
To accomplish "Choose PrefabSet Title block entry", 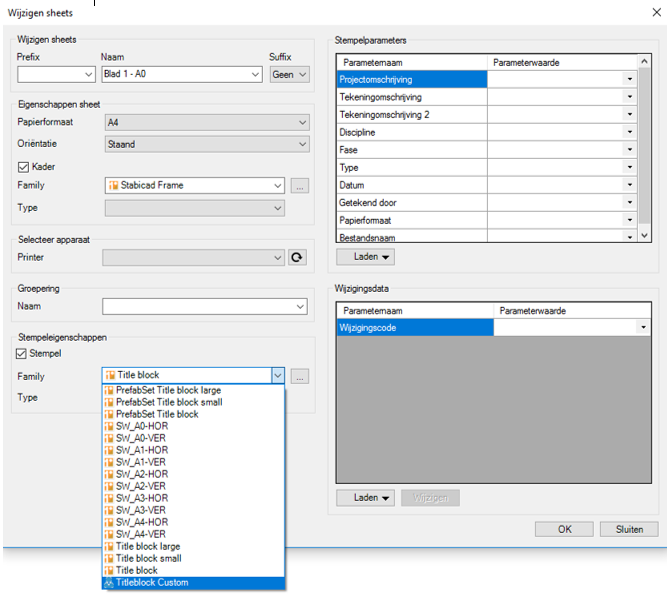I will click(194, 414).
